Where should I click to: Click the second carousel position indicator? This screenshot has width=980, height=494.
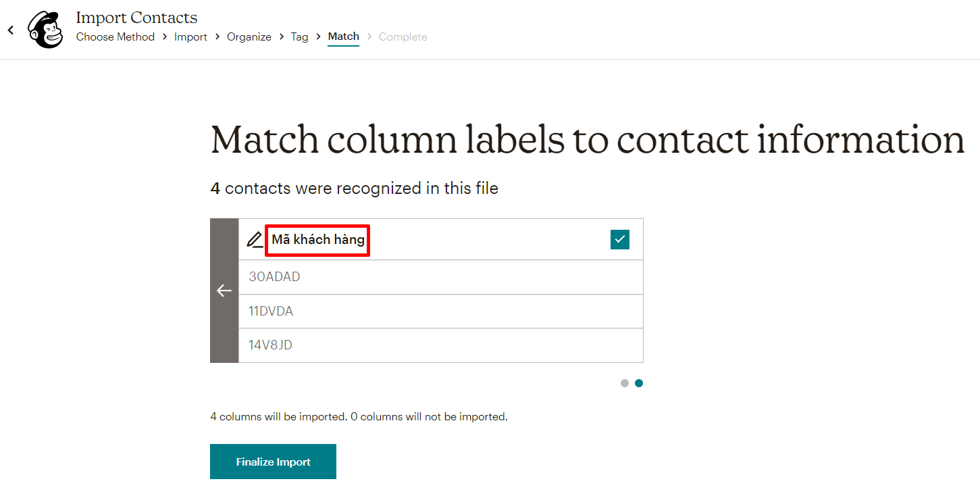pos(638,383)
